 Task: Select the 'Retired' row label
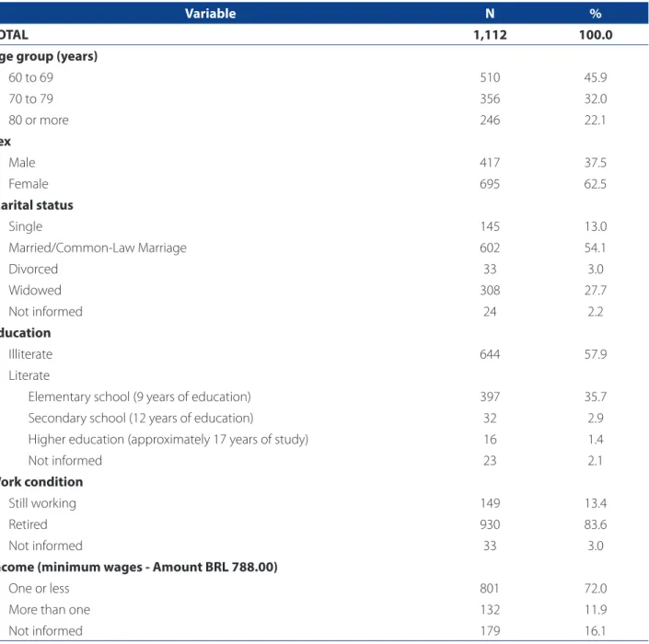click(x=28, y=524)
